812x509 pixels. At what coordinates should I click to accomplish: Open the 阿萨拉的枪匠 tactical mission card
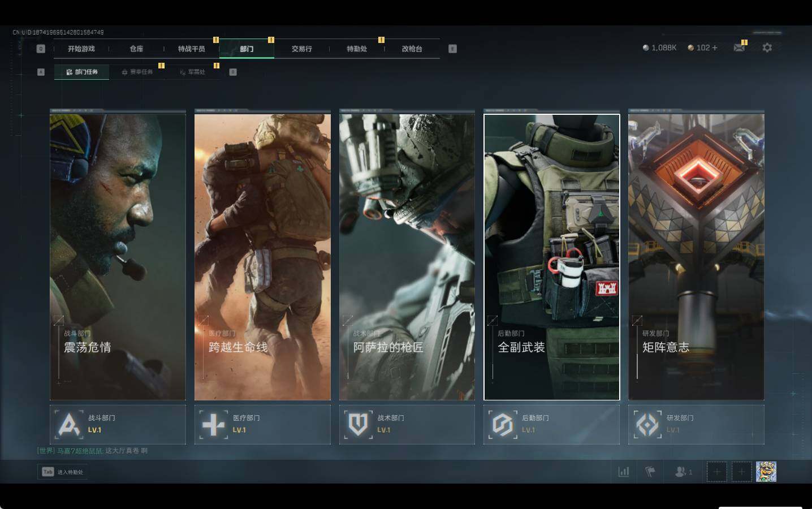[407, 257]
